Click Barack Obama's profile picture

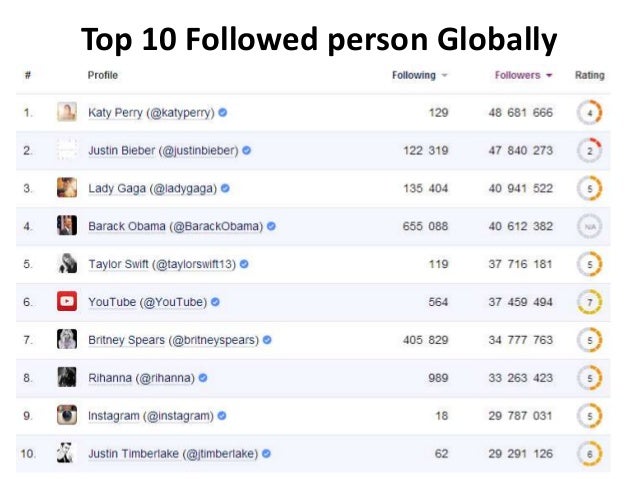[67, 226]
